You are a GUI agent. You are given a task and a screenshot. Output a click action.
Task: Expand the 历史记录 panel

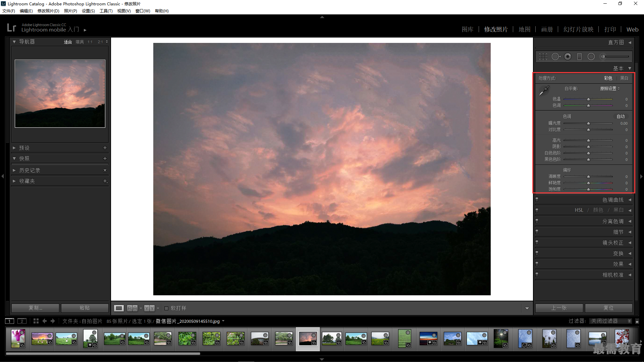tap(14, 170)
